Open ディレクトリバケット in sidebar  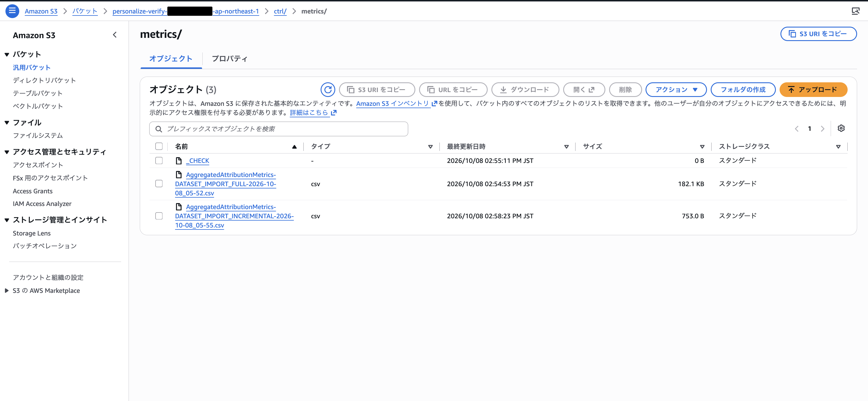click(x=44, y=80)
